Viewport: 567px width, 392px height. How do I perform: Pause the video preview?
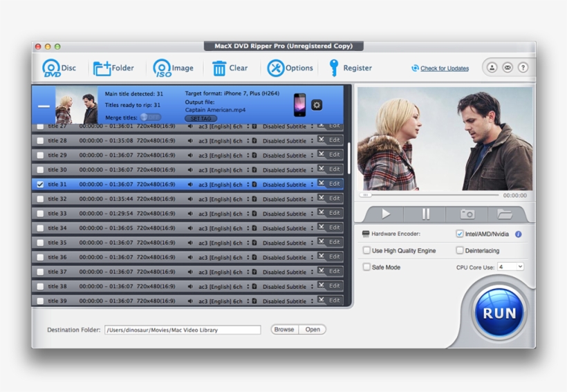tap(426, 214)
